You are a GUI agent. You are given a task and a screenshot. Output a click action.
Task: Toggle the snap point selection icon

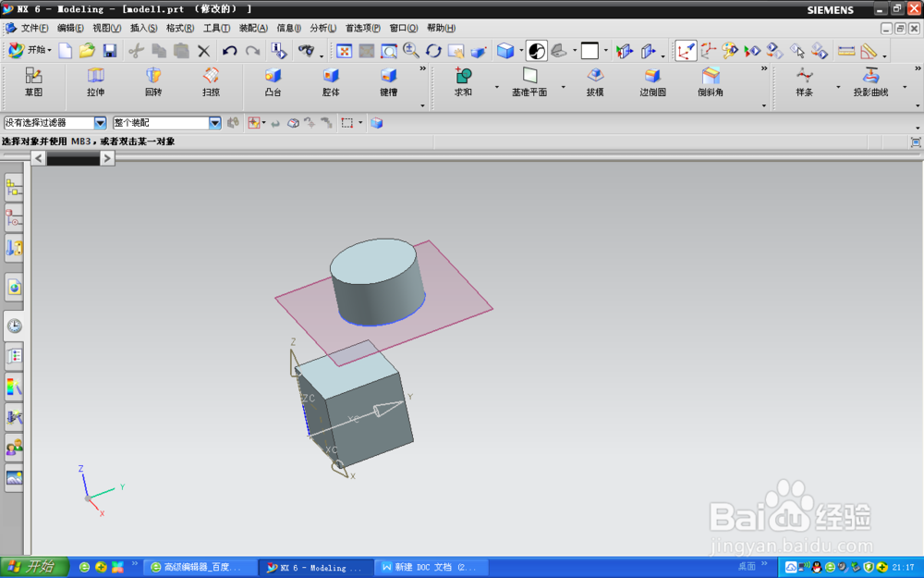click(x=254, y=123)
